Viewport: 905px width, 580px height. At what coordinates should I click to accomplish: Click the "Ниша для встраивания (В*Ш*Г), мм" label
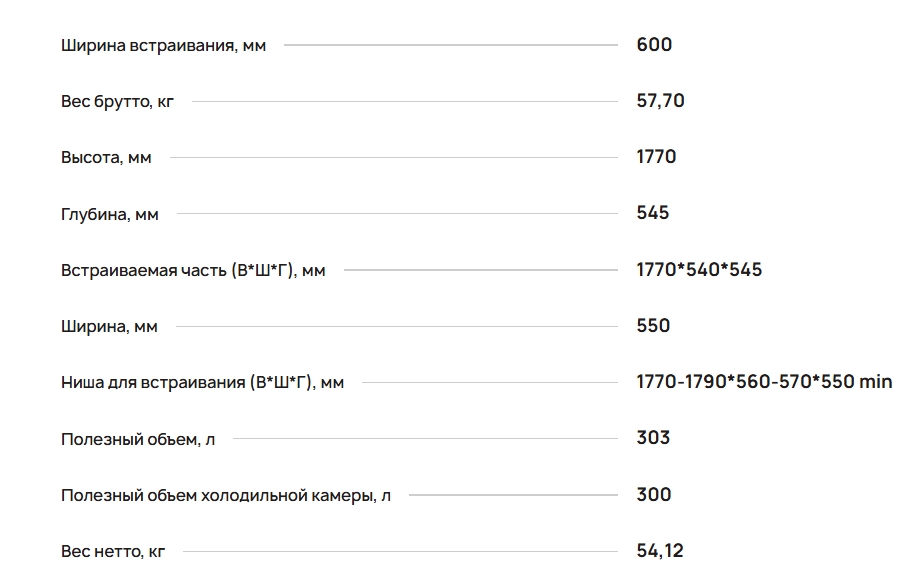tap(202, 382)
